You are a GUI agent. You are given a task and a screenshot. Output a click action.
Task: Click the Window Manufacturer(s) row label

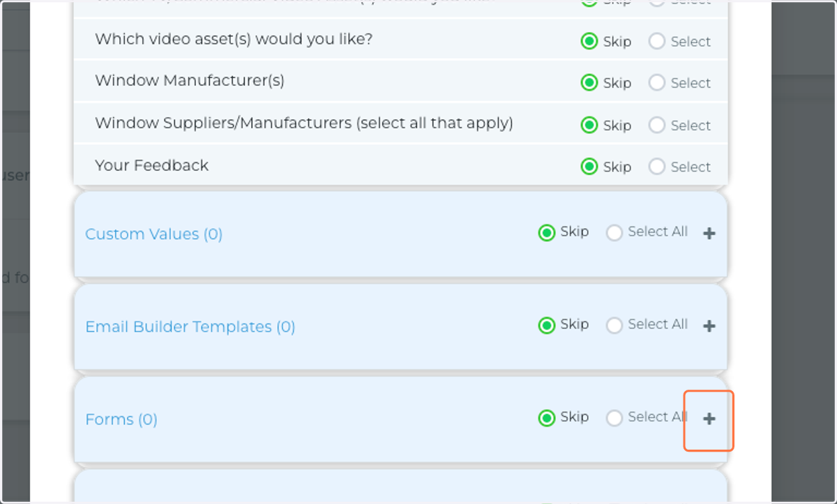click(190, 81)
